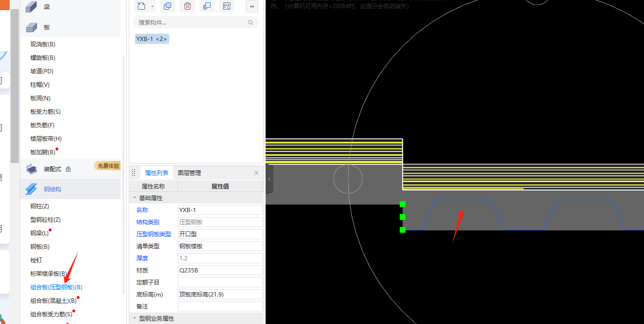Open the 压型钢板类型 value 开口型
Image resolution: width=644 pixels, height=324 pixels.
(x=220, y=234)
